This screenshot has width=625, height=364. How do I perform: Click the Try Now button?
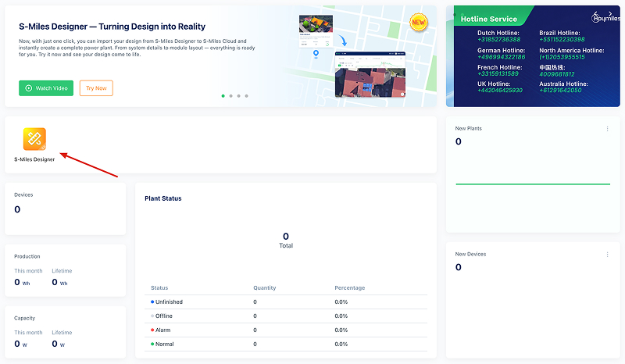[96, 88]
